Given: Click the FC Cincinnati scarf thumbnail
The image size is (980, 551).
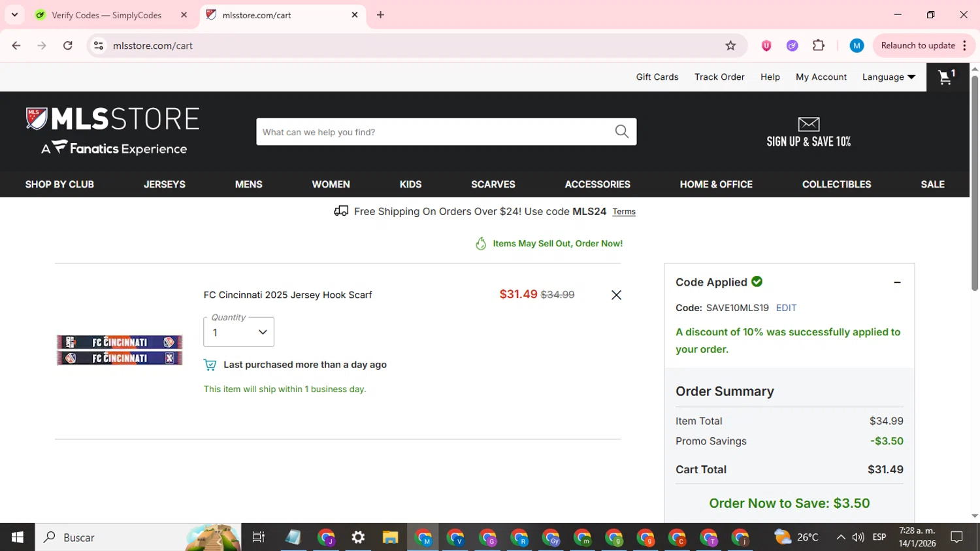Looking at the screenshot, I should (120, 350).
